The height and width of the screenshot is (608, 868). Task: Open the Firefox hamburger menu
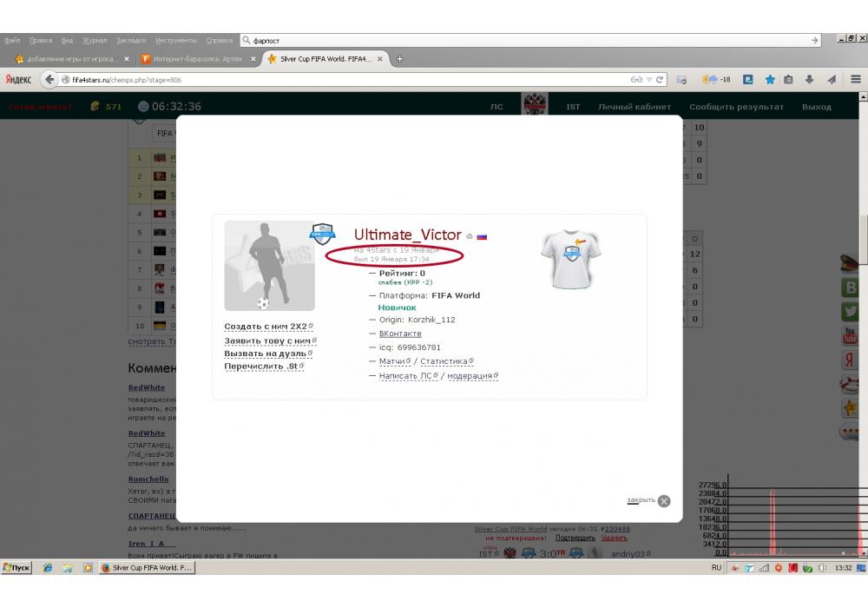(855, 80)
